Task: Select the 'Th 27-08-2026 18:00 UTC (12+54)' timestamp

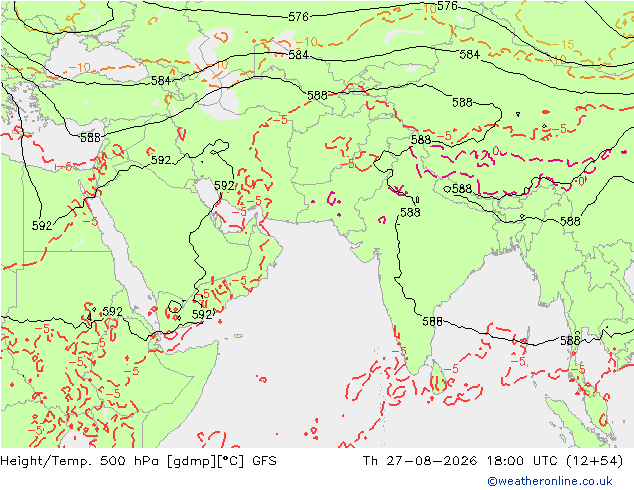Action: pos(493,461)
